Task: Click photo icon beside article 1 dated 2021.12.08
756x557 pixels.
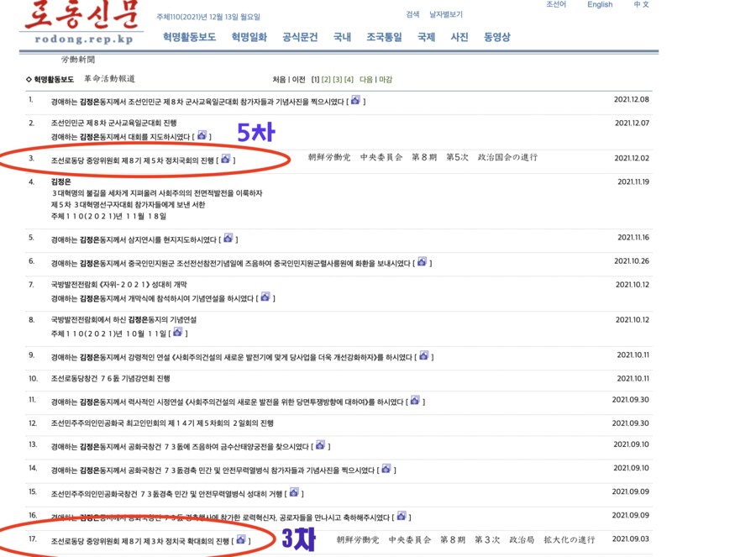Action: coord(355,100)
